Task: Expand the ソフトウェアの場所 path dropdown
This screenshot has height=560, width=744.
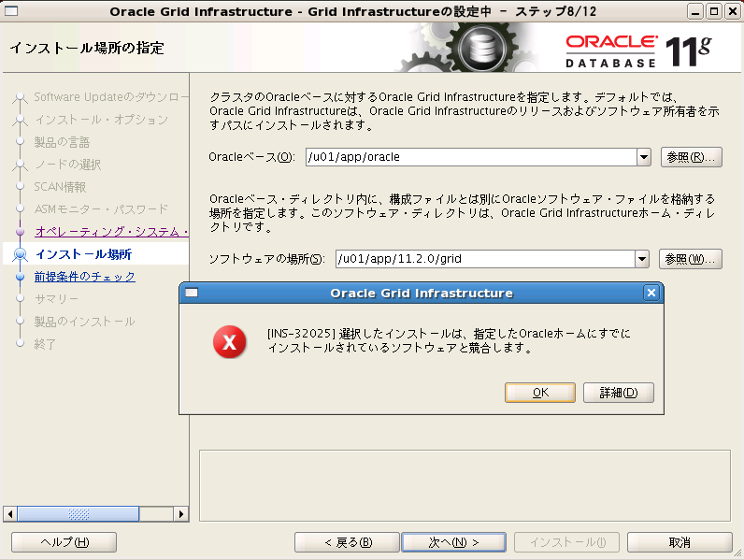Action: point(642,259)
